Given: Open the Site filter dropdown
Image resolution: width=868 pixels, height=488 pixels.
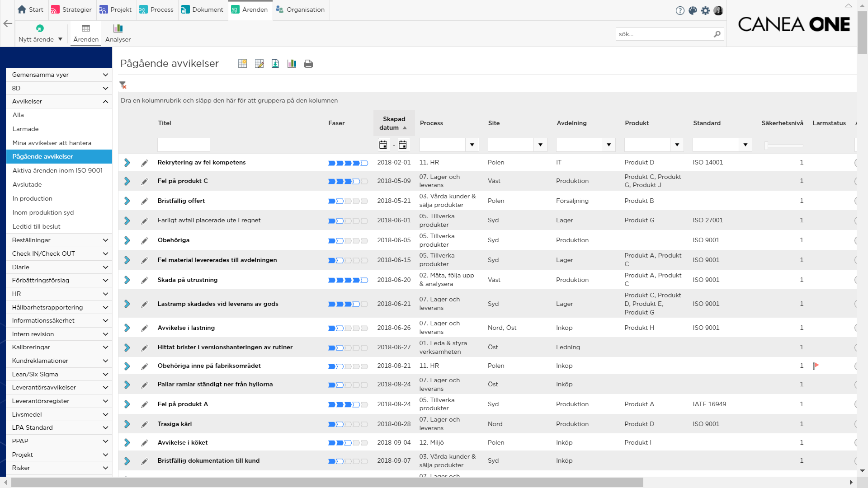Looking at the screenshot, I should [540, 145].
